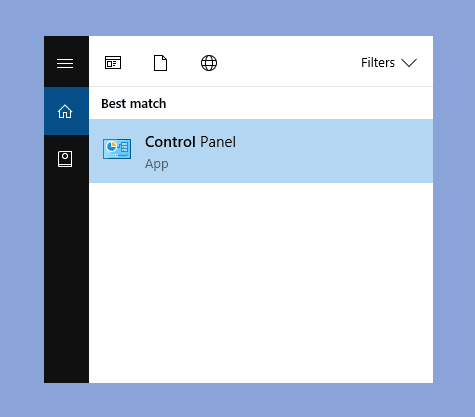Click blank white area below the results

point(261,283)
